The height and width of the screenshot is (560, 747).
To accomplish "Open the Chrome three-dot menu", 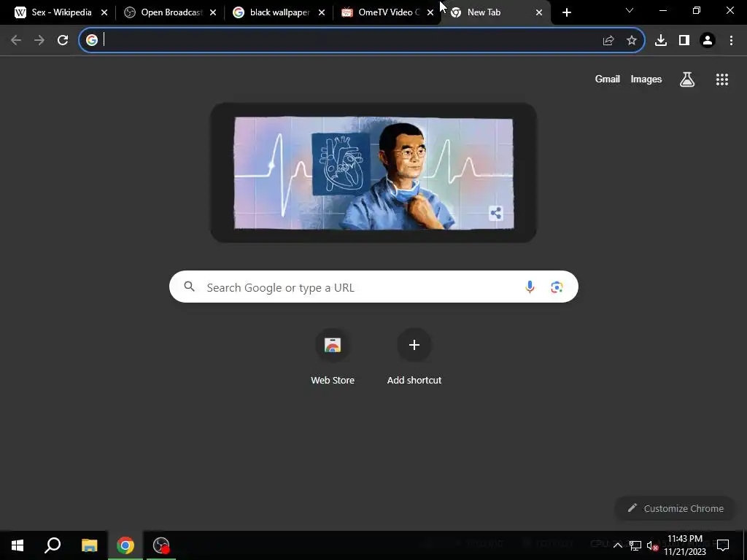I will click(731, 41).
